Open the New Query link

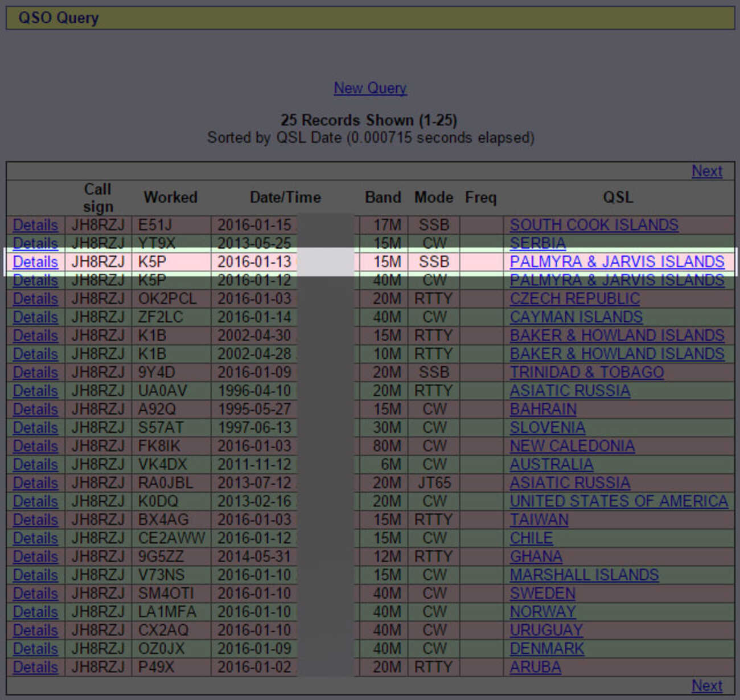coord(369,88)
